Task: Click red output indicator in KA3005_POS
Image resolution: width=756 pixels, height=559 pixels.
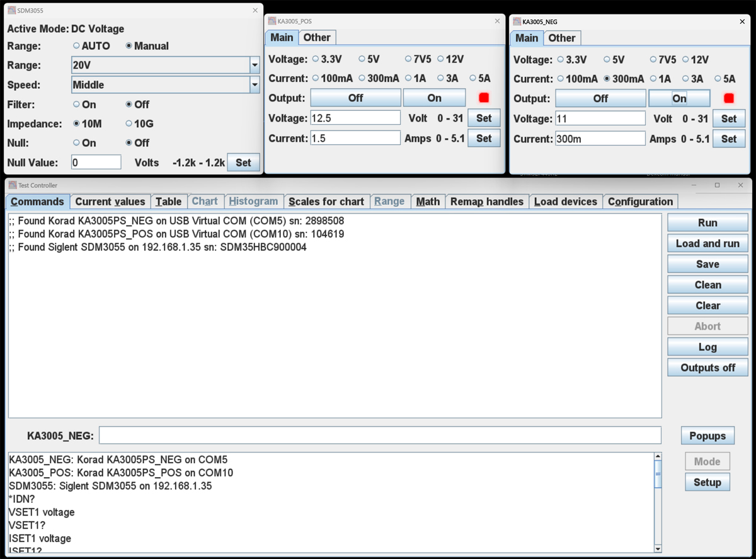Action: [x=484, y=98]
